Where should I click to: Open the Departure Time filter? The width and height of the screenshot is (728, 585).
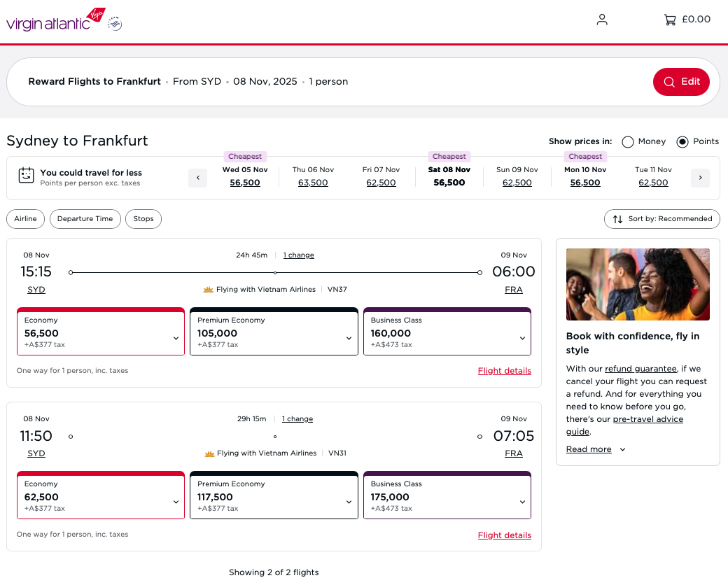click(x=85, y=219)
